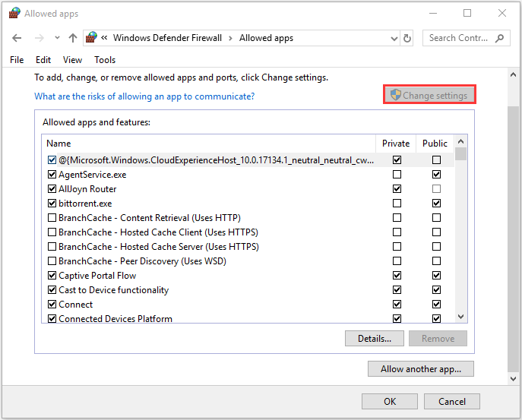Enable BranchCache Hosted Cache Server checkbox
The height and width of the screenshot is (420, 522).
pyautogui.click(x=52, y=247)
